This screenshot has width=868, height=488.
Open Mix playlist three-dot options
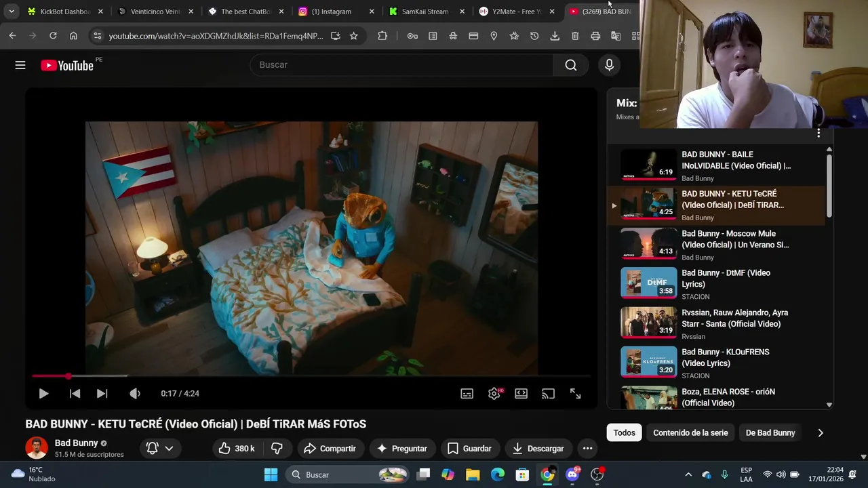click(818, 133)
